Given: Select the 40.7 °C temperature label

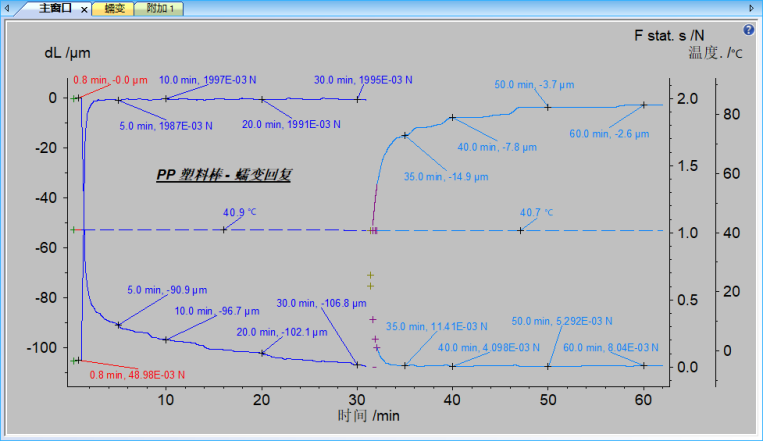Looking at the screenshot, I should click(536, 213).
